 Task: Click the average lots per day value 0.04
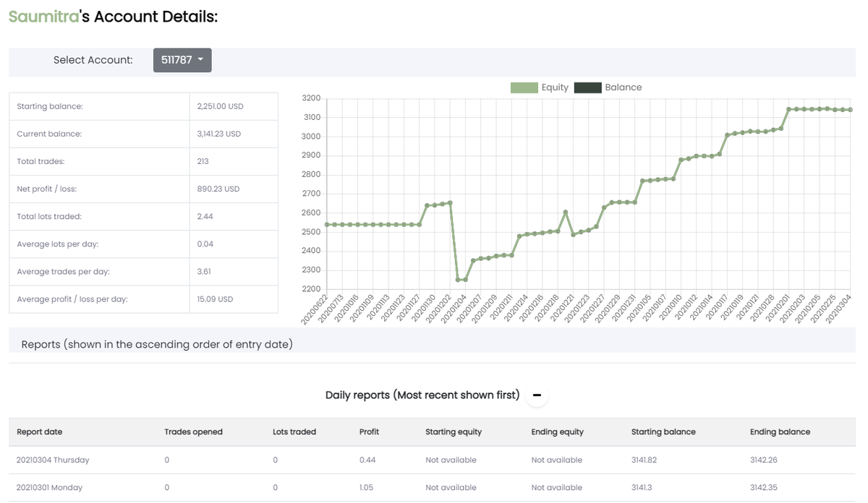[x=205, y=244]
